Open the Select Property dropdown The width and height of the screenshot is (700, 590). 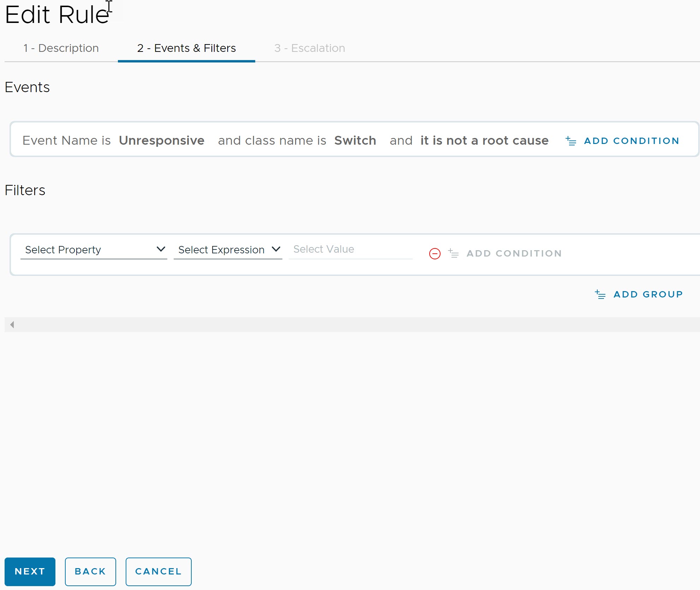coord(93,249)
